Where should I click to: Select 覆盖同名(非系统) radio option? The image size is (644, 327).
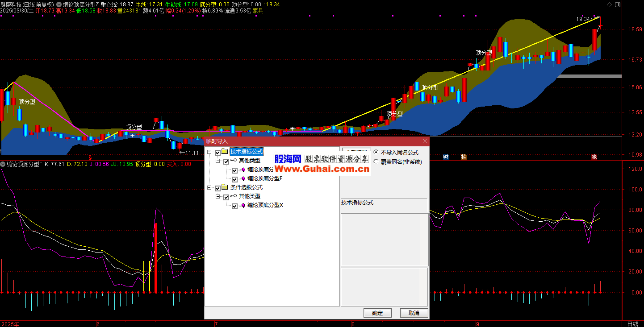[x=376, y=162]
